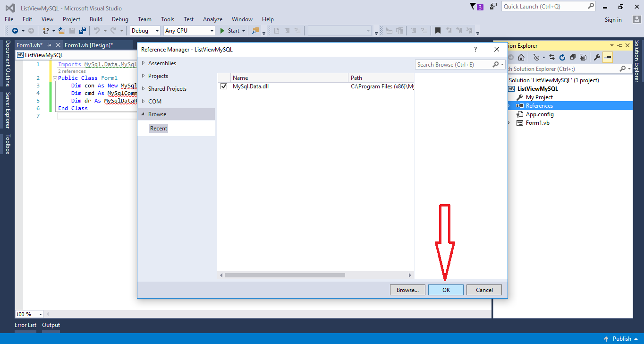Click the Browse... button
The width and height of the screenshot is (644, 344).
coord(407,290)
